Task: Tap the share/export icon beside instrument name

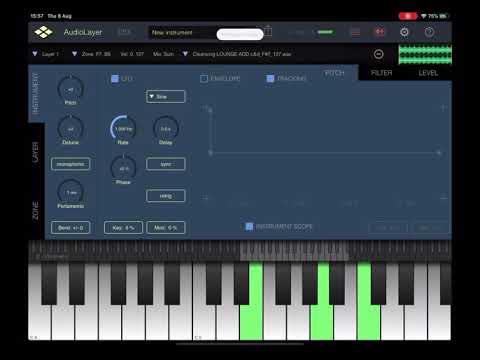Action: click(x=268, y=31)
